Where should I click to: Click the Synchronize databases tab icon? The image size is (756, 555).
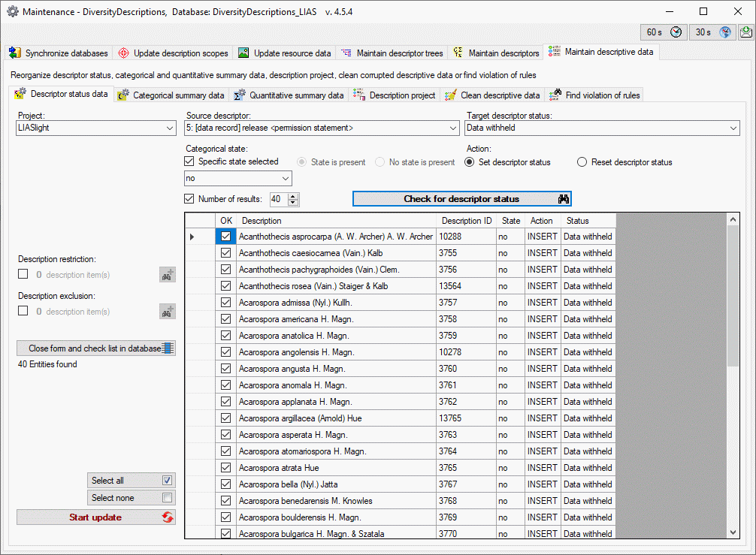[15, 53]
